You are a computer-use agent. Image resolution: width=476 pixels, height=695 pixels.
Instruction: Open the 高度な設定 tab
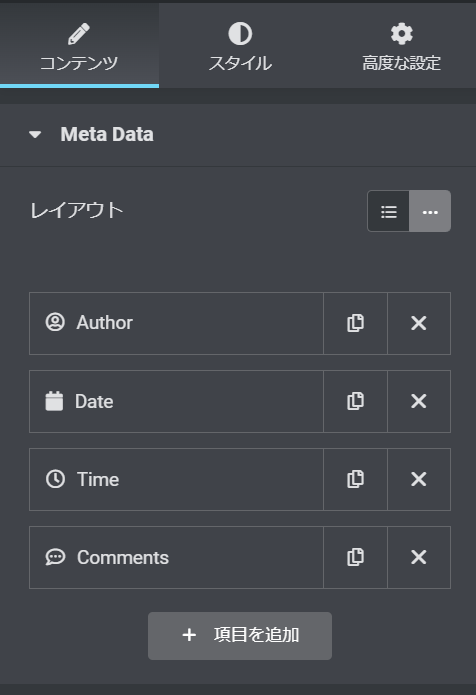(401, 46)
